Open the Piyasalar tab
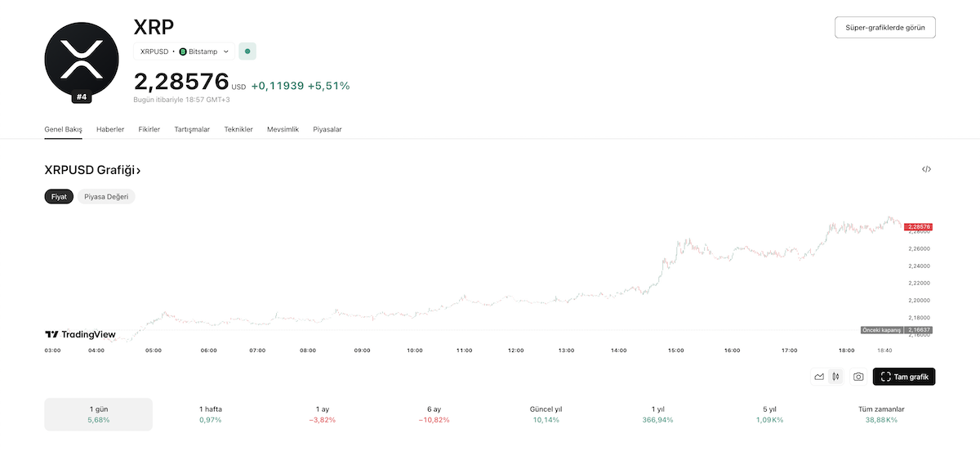Viewport: 980px width, 451px height. click(327, 129)
